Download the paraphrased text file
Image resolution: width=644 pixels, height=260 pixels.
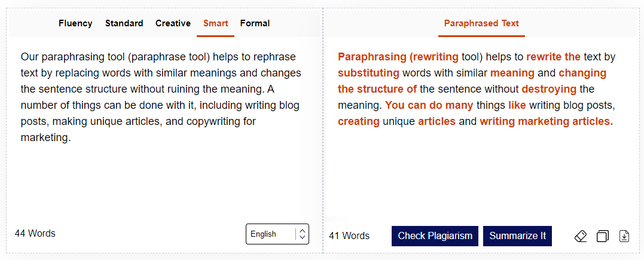click(624, 236)
